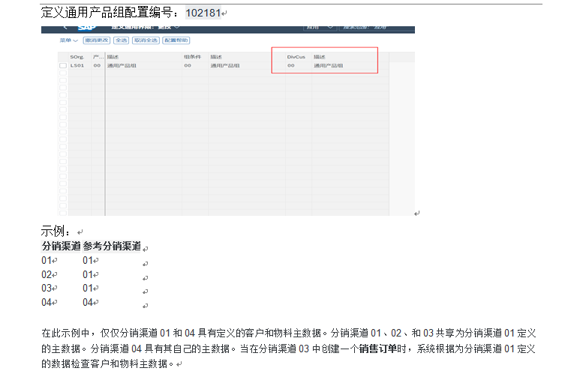Image resolution: width=583 pixels, height=392 pixels.
Task: Tick the checkbox for row LS01
Action: click(x=63, y=66)
